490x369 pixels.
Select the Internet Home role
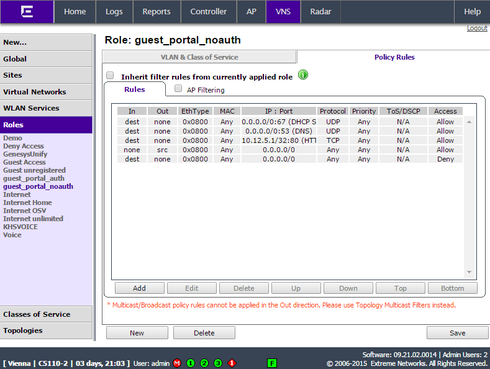click(27, 202)
